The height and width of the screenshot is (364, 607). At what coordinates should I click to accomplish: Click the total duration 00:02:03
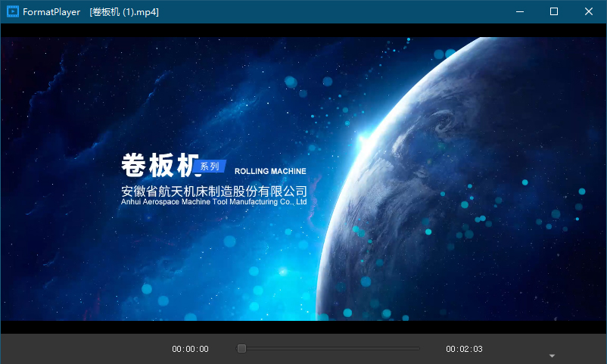click(x=464, y=349)
